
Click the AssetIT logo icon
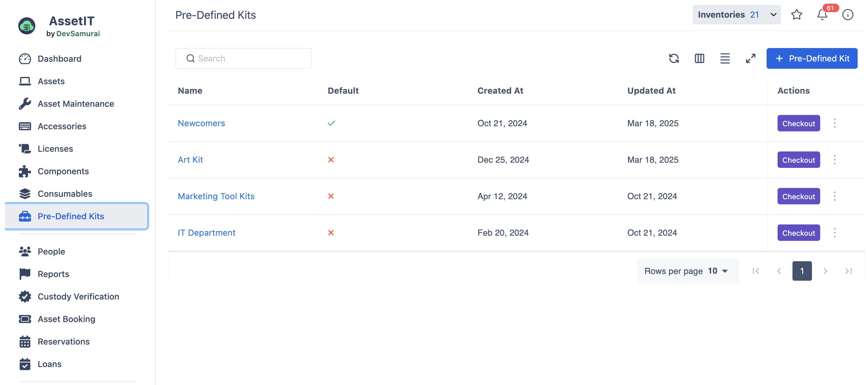[26, 26]
